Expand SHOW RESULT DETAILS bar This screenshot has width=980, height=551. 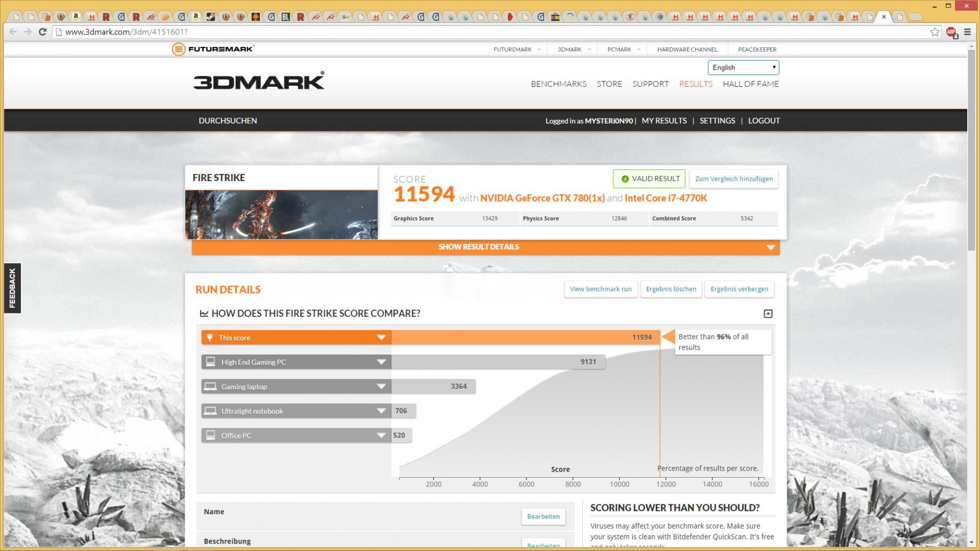coord(485,247)
